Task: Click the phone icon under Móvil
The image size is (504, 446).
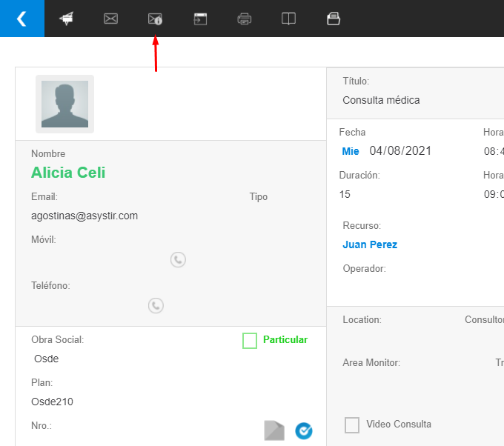Action: pos(178,259)
